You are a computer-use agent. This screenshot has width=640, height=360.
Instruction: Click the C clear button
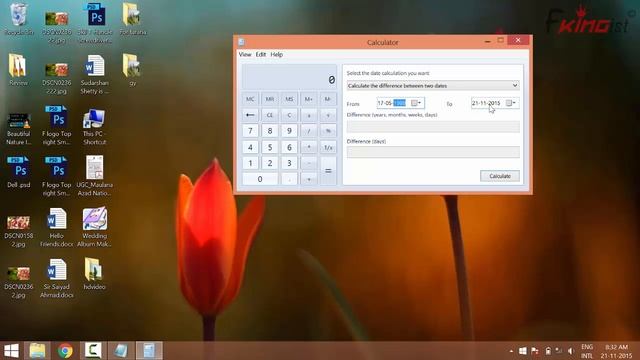click(x=289, y=115)
